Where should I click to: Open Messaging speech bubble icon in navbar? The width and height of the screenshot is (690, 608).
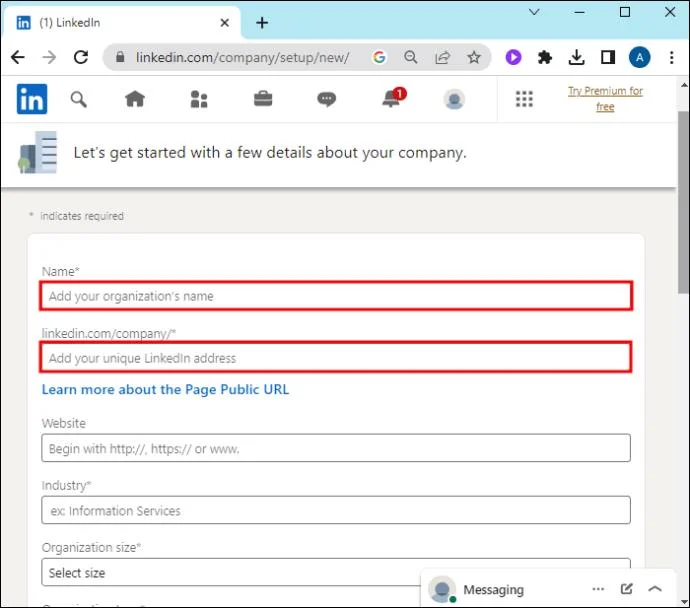pyautogui.click(x=327, y=99)
